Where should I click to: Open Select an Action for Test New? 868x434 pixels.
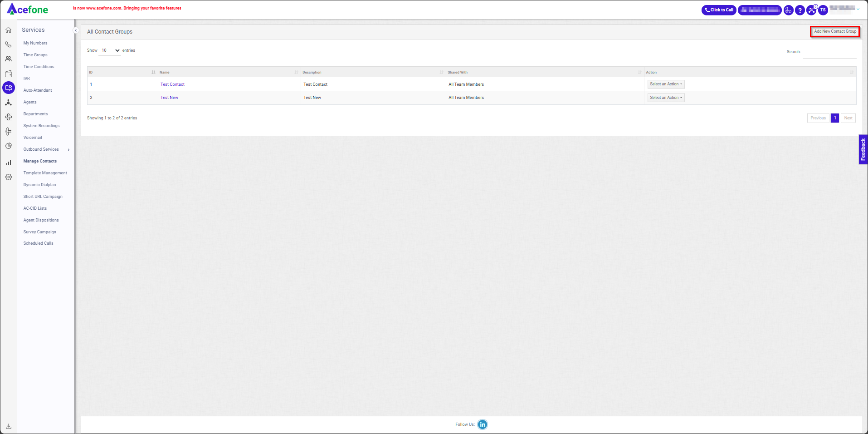[666, 98]
